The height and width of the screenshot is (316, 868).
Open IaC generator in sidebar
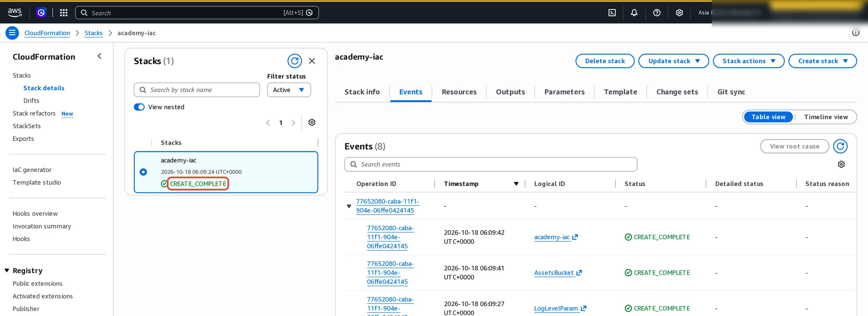point(32,170)
